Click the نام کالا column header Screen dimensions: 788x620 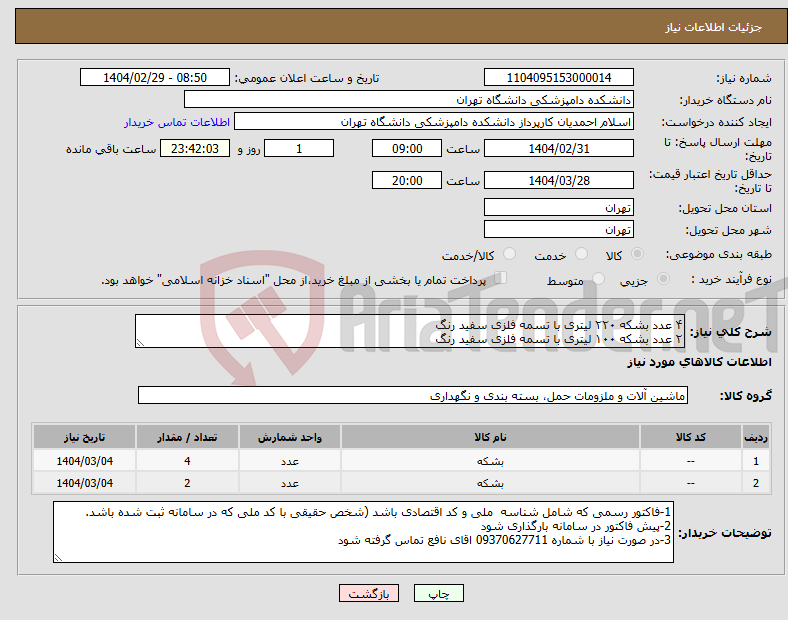490,437
